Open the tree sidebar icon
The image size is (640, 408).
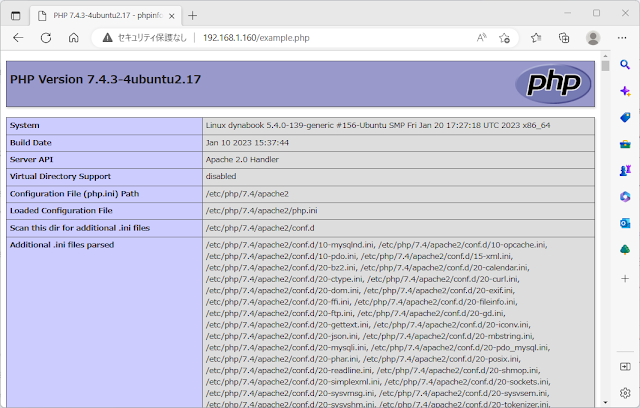[x=625, y=250]
